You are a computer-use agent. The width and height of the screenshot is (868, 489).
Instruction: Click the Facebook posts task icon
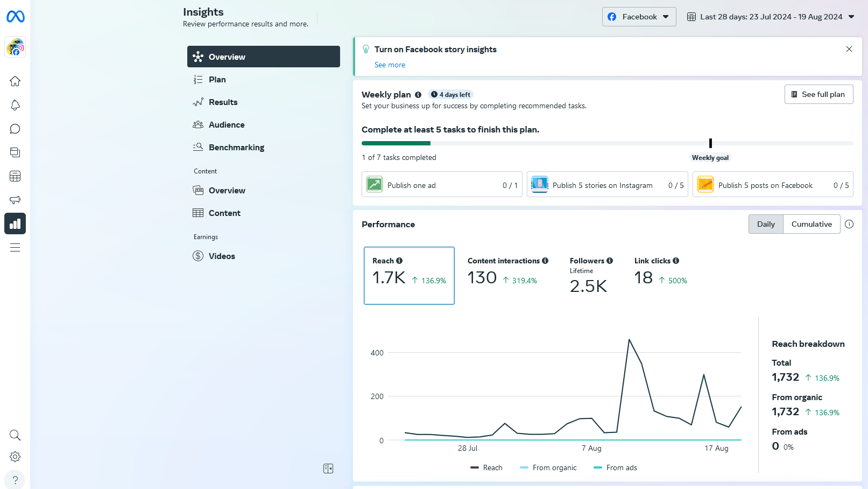[705, 184]
